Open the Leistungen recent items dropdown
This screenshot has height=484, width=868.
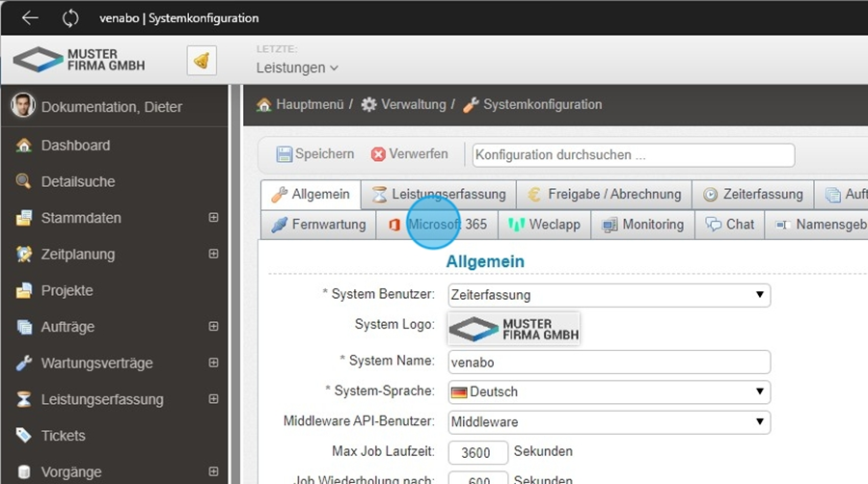coord(297,67)
